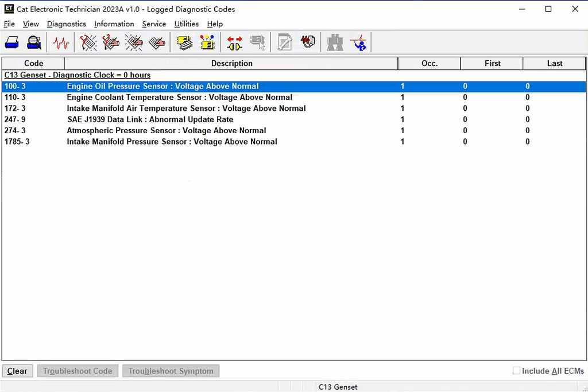The width and height of the screenshot is (588, 392).
Task: Open the Help menu
Action: tap(215, 24)
